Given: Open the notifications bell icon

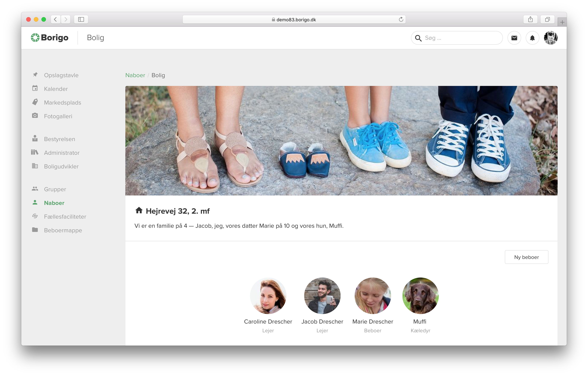Looking at the screenshot, I should 532,38.
